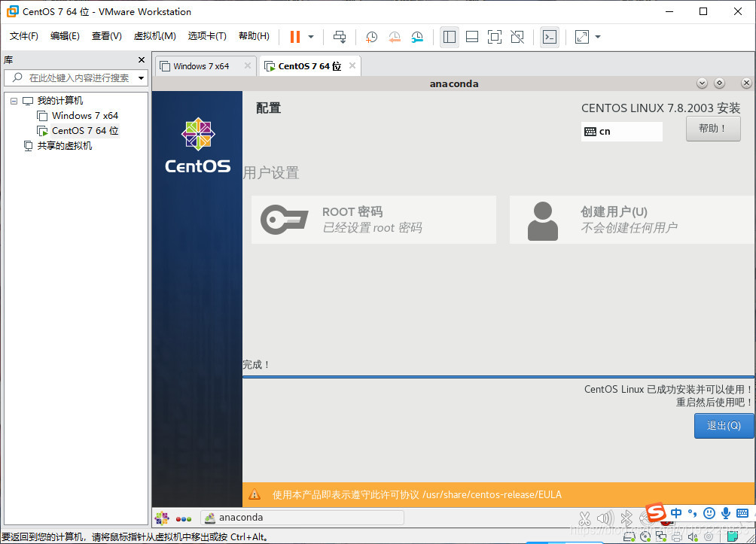The image size is (756, 544).
Task: Toggle the Sogou punctuation mode button
Action: [692, 513]
